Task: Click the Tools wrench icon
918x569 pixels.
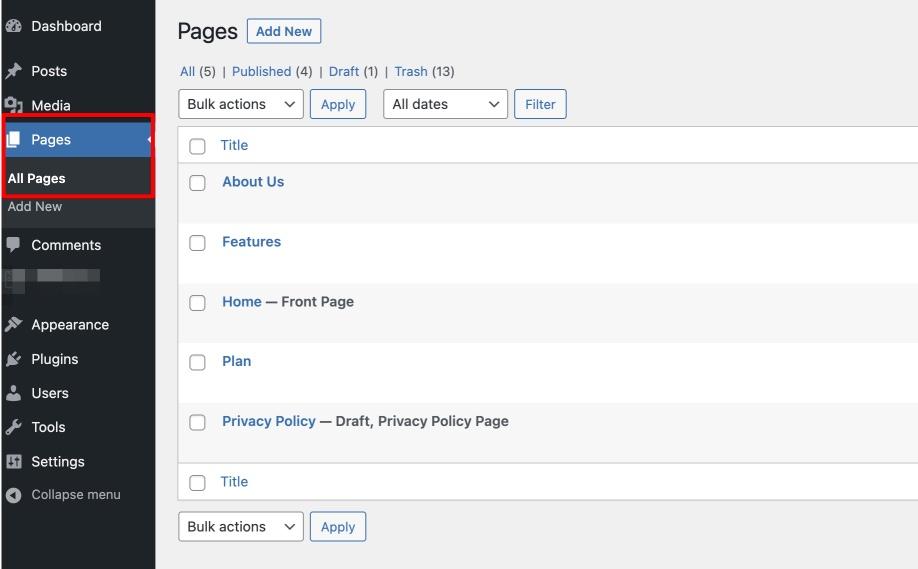Action: click(13, 427)
